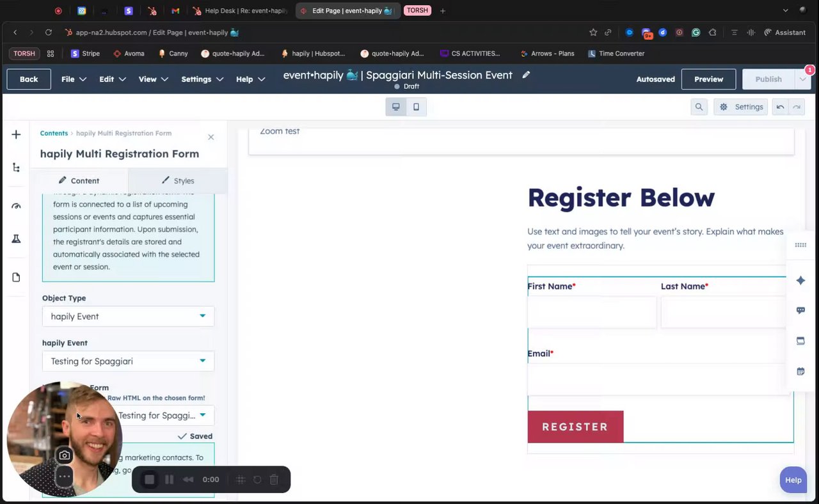Screen dimensions: 819x504
Task: Click the Preview button
Action: [x=708, y=79]
